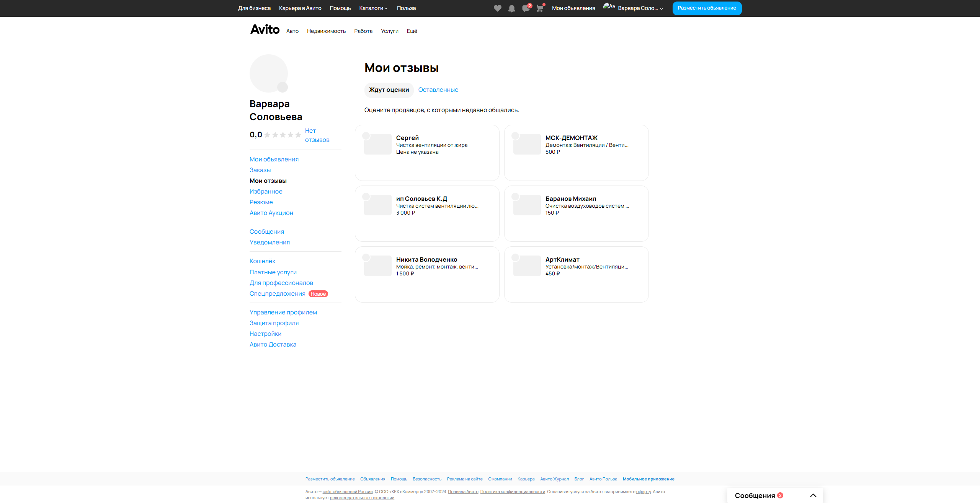The width and height of the screenshot is (980, 503).
Task: Click the profile avatar placeholder in the sidebar
Action: 269,73
